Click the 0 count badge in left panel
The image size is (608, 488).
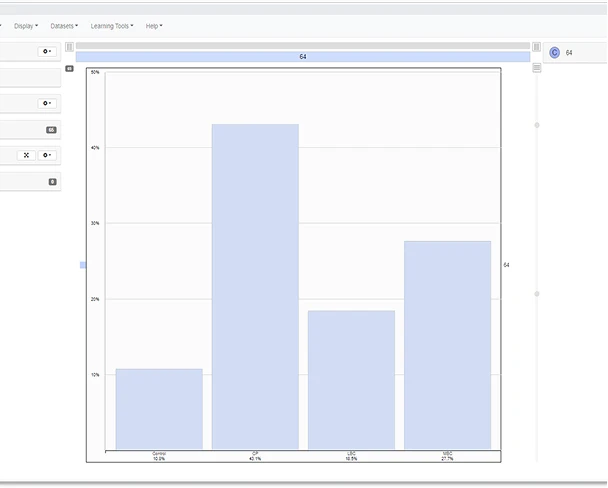pyautogui.click(x=52, y=182)
